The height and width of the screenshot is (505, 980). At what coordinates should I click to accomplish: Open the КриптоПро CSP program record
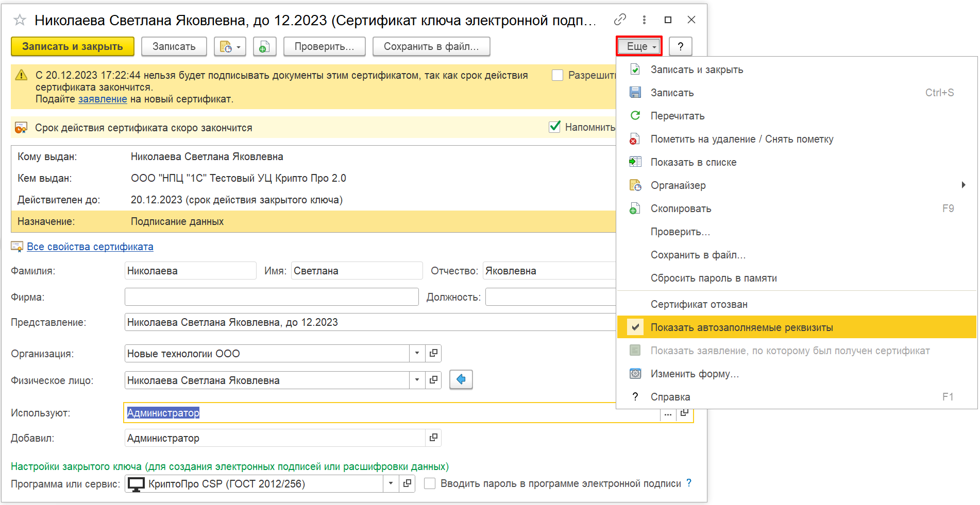click(x=407, y=483)
